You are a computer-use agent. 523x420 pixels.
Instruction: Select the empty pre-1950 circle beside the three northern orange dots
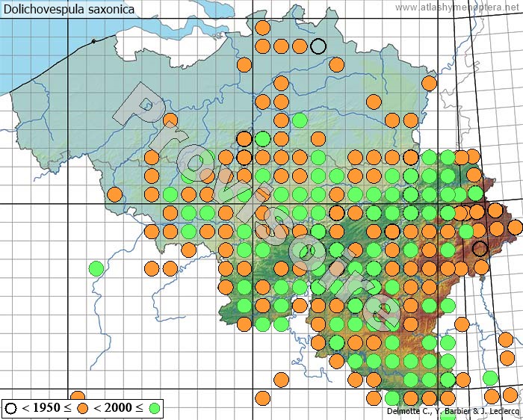pyautogui.click(x=318, y=46)
